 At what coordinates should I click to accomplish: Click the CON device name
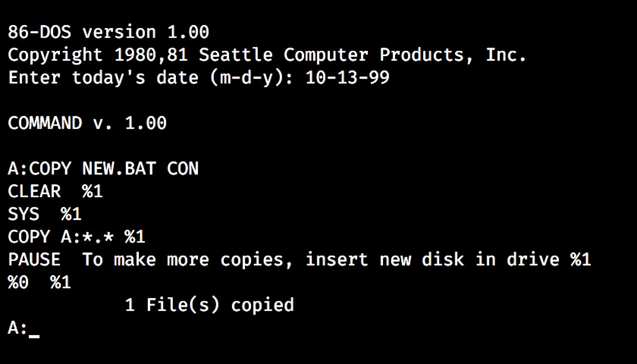[183, 169]
